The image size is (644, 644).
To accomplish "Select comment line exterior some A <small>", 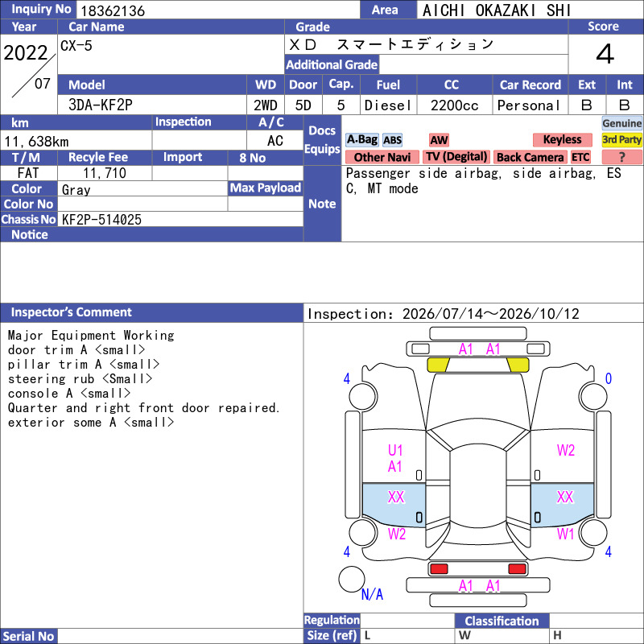I will pyautogui.click(x=91, y=422).
